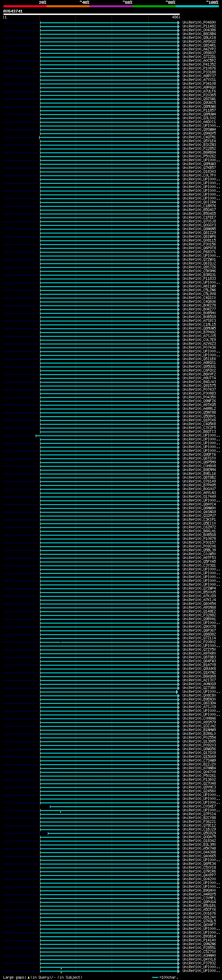Select the UniRef100_P11833 label
This screenshot has height=980, width=222.
(x=199, y=279)
